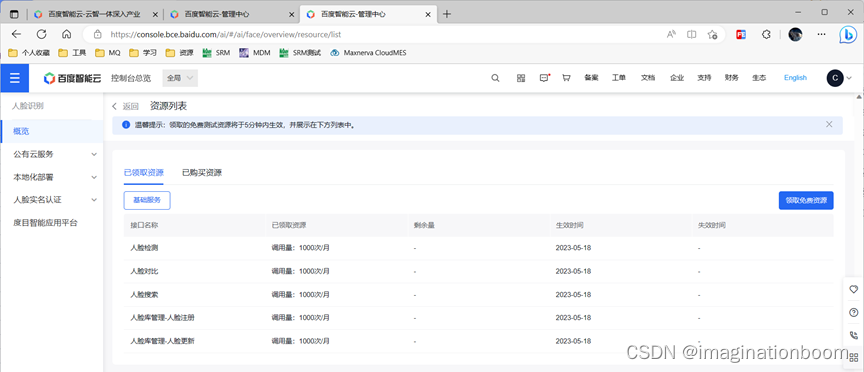Open 备案 in the top navigation
The image size is (864, 372).
pos(591,78)
